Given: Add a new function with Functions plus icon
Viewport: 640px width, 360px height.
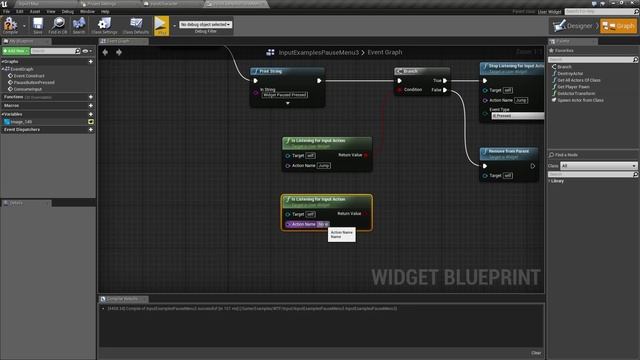Looking at the screenshot, I should pyautogui.click(x=91, y=97).
